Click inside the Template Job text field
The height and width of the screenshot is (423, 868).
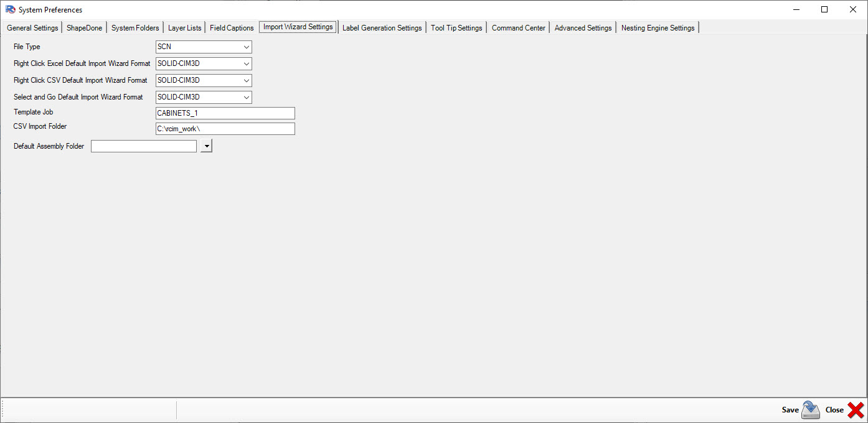[225, 113]
